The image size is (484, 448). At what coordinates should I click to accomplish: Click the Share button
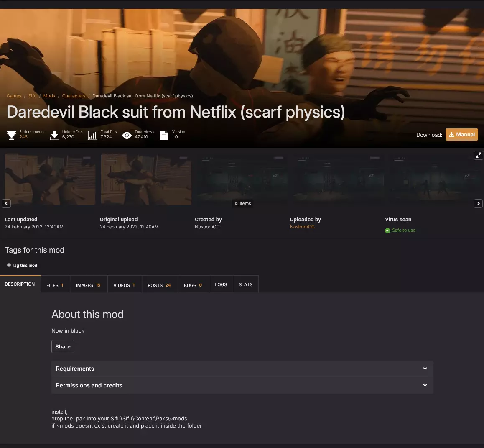[63, 346]
